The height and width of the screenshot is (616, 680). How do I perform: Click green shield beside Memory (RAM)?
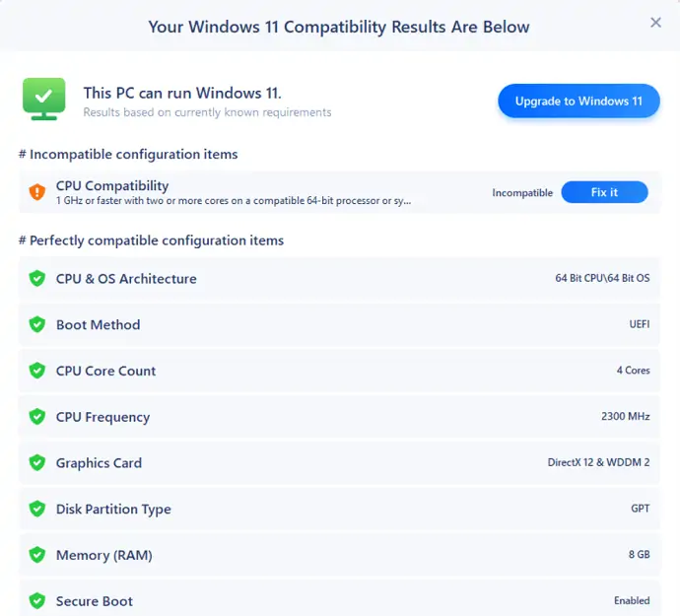[x=37, y=555]
